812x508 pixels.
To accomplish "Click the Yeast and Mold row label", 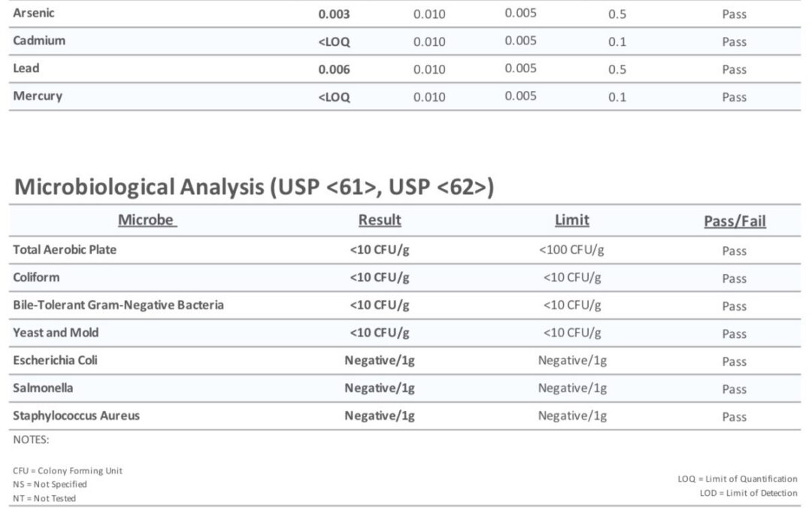I will 56,333.
